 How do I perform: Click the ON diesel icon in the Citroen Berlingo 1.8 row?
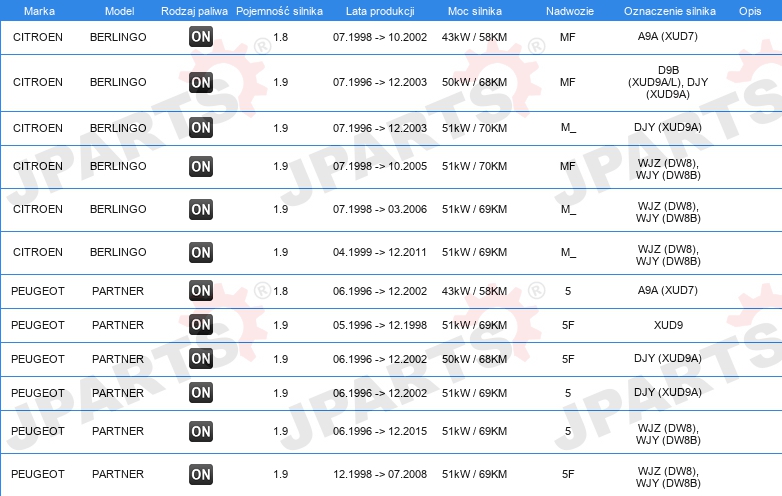click(x=201, y=37)
